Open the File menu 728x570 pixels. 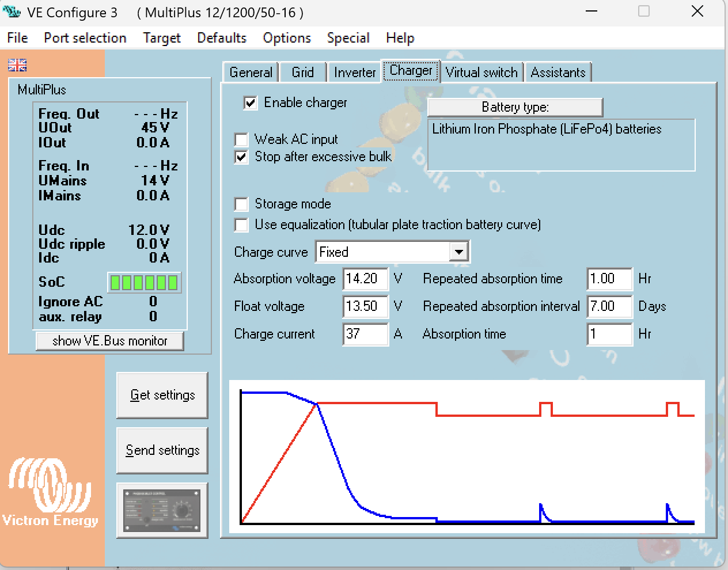click(x=17, y=38)
